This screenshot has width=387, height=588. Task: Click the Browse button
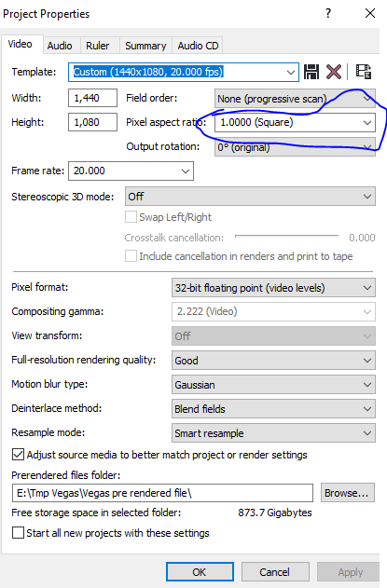click(348, 493)
